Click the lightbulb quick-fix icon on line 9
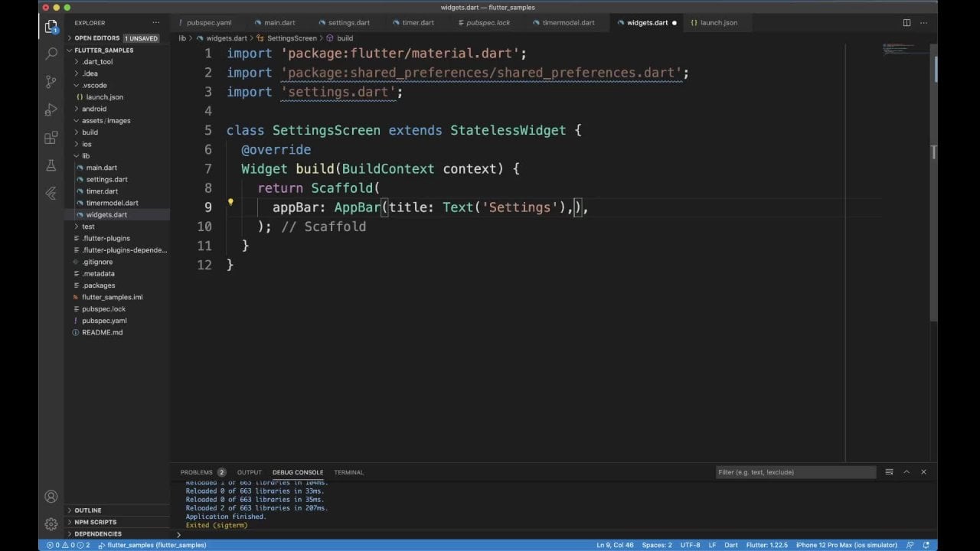Screen dimensions: 980x551 pyautogui.click(x=230, y=203)
